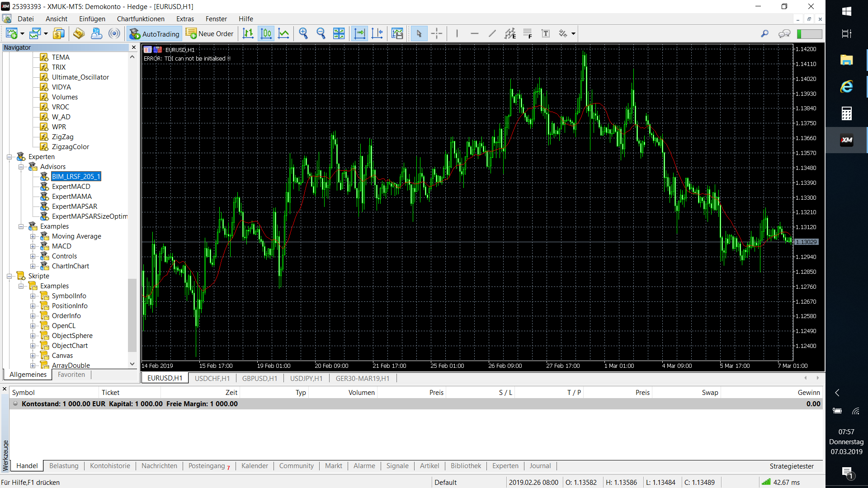The width and height of the screenshot is (868, 488).
Task: Zoom in on the chart
Action: [303, 33]
